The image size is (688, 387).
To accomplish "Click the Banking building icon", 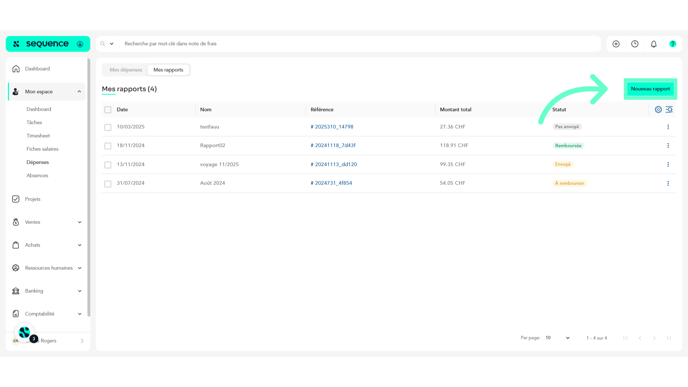I will click(x=16, y=291).
